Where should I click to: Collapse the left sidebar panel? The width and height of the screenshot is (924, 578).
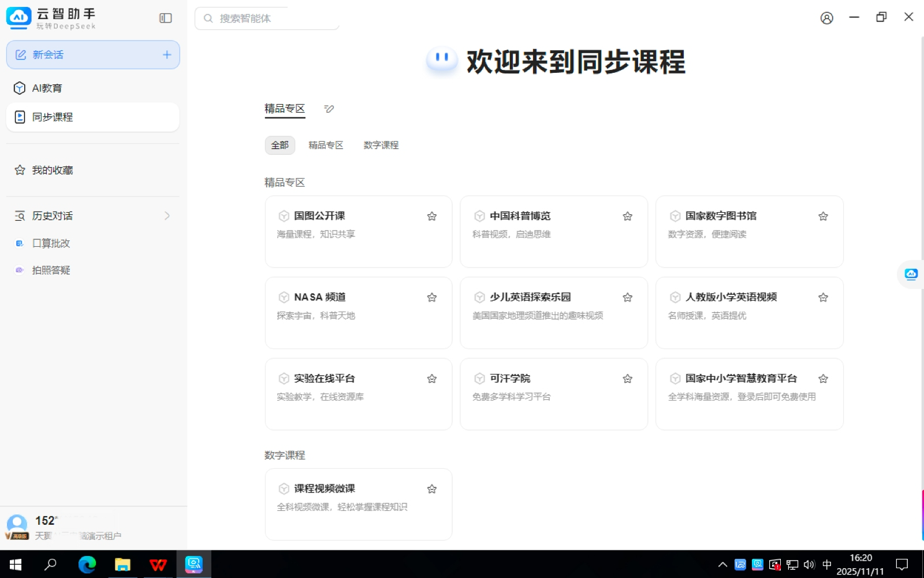pos(166,18)
